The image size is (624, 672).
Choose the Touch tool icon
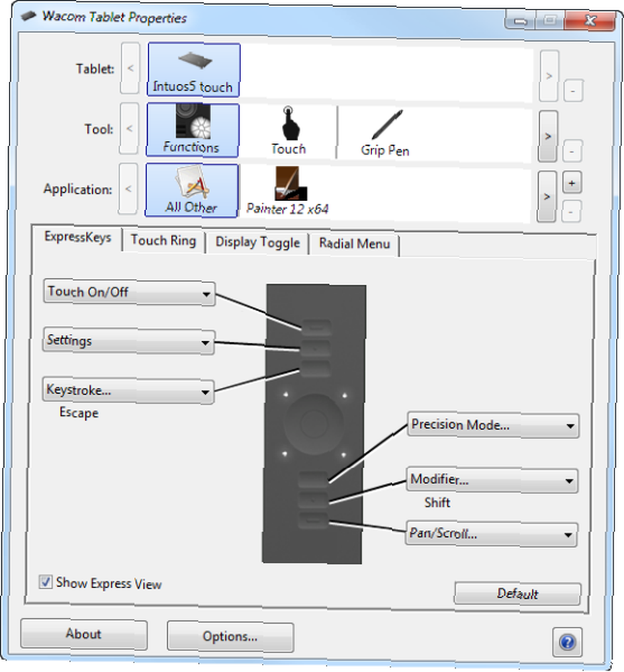(288, 131)
